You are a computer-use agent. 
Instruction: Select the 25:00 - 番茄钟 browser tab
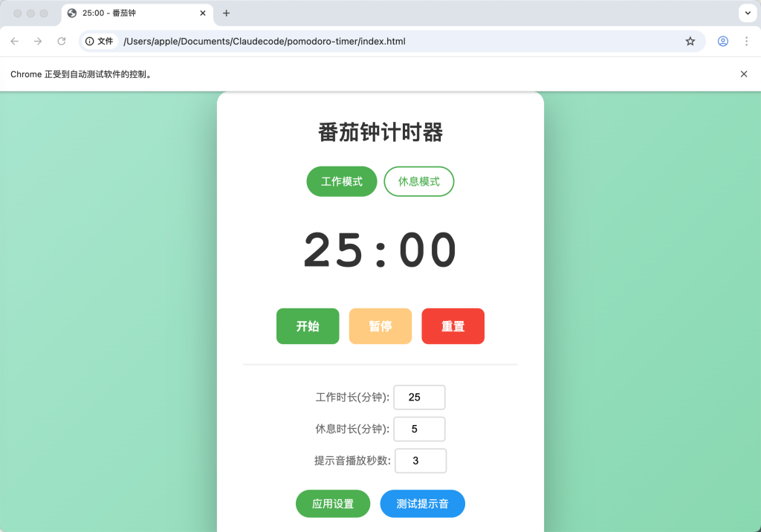click(126, 13)
